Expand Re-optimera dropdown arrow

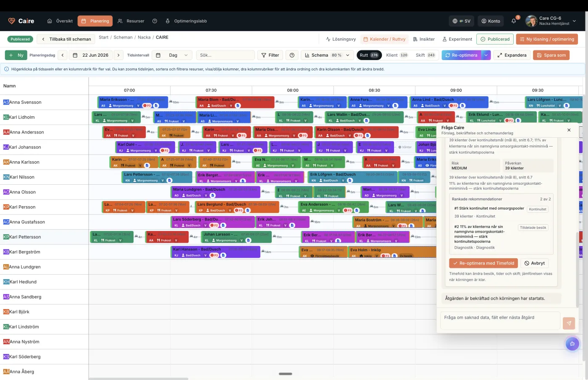click(x=486, y=55)
